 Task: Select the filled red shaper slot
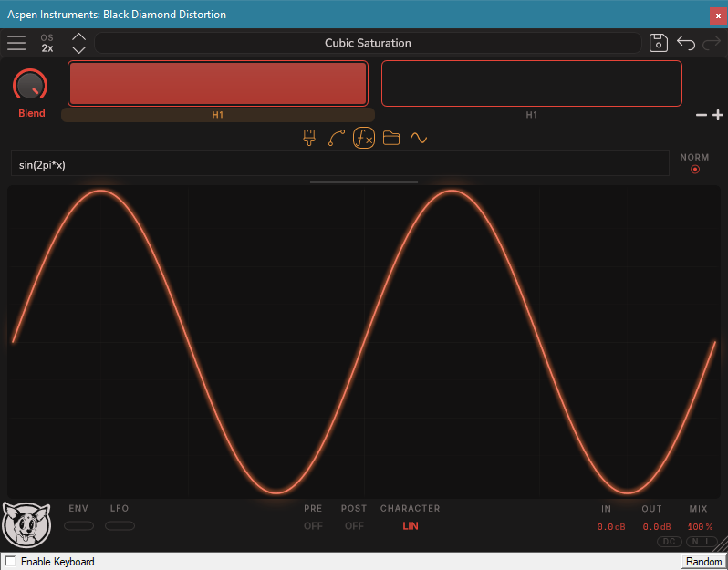coord(218,84)
